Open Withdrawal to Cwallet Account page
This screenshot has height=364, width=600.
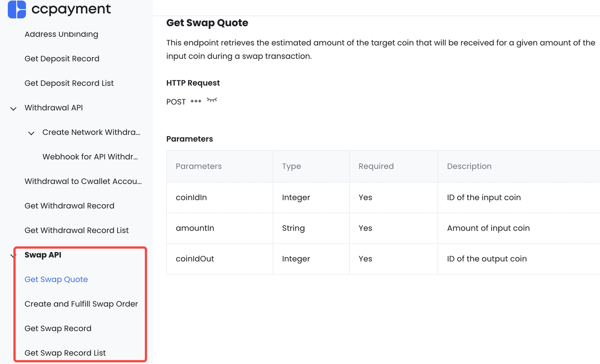pyautogui.click(x=83, y=181)
